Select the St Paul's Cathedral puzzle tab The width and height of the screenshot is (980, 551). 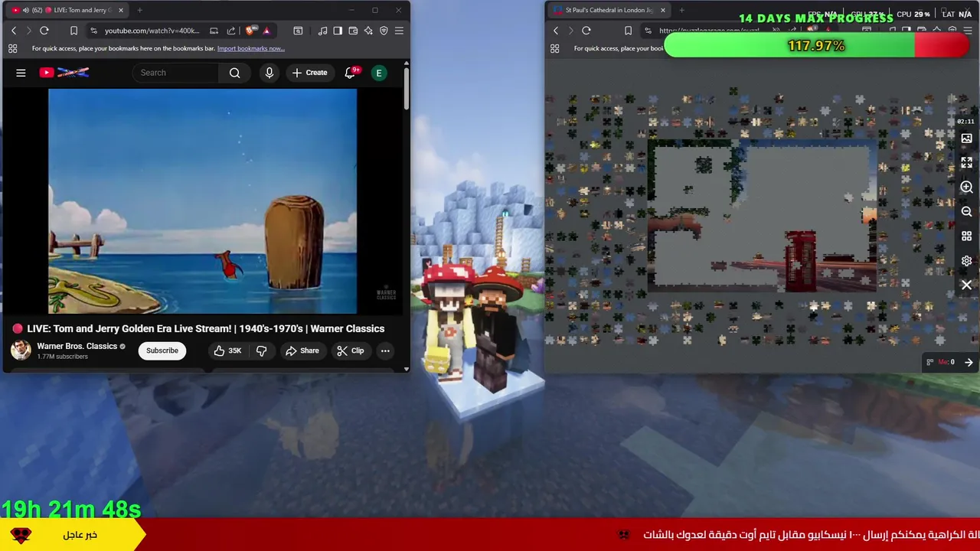click(x=609, y=10)
